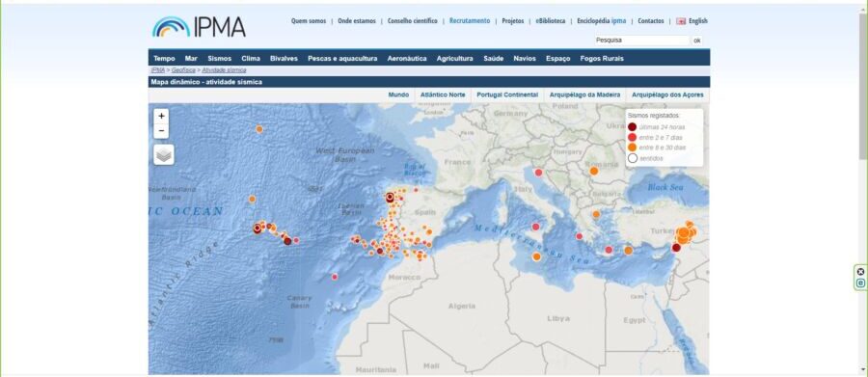This screenshot has width=868, height=377.
Task: Zoom in on the seismic map
Action: [x=161, y=117]
